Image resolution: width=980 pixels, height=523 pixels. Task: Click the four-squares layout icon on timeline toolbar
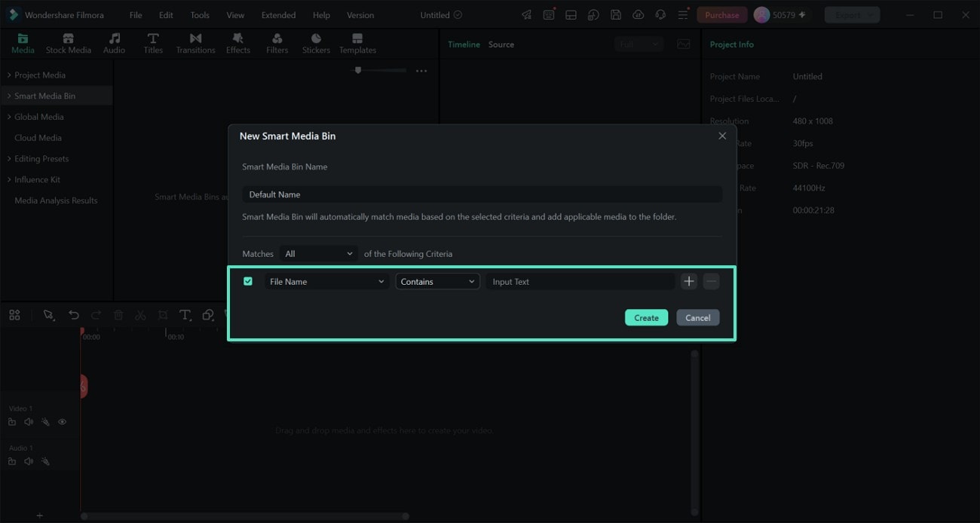[x=14, y=315]
